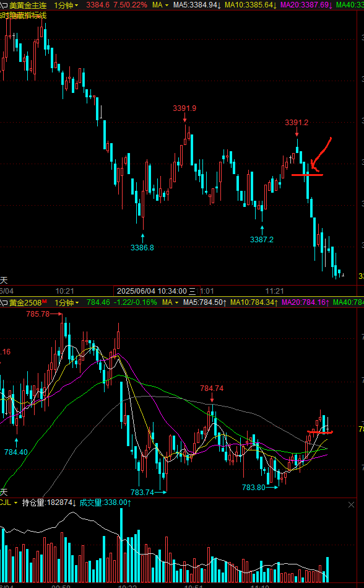Click the 785.78 high marker in lower chart
This screenshot has width=364, height=588.
pos(38,314)
